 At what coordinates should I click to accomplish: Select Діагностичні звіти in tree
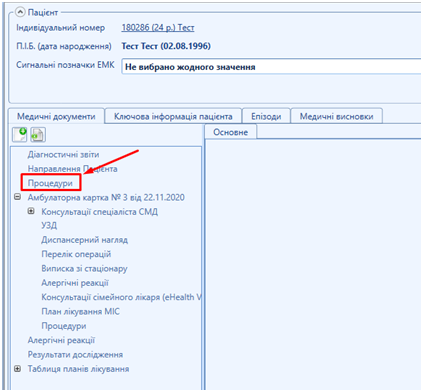[x=63, y=155]
